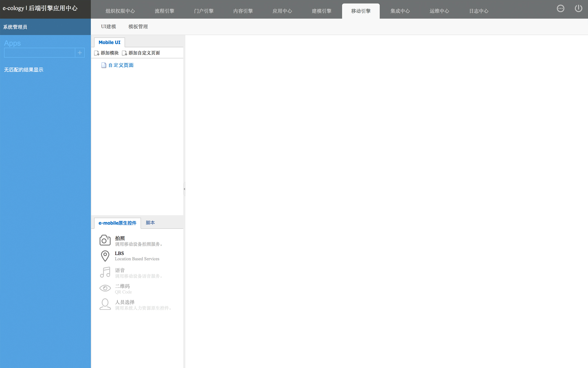Image resolution: width=588 pixels, height=368 pixels.
Task: Collapse the left panel with splitter arrow
Action: pyautogui.click(x=184, y=189)
